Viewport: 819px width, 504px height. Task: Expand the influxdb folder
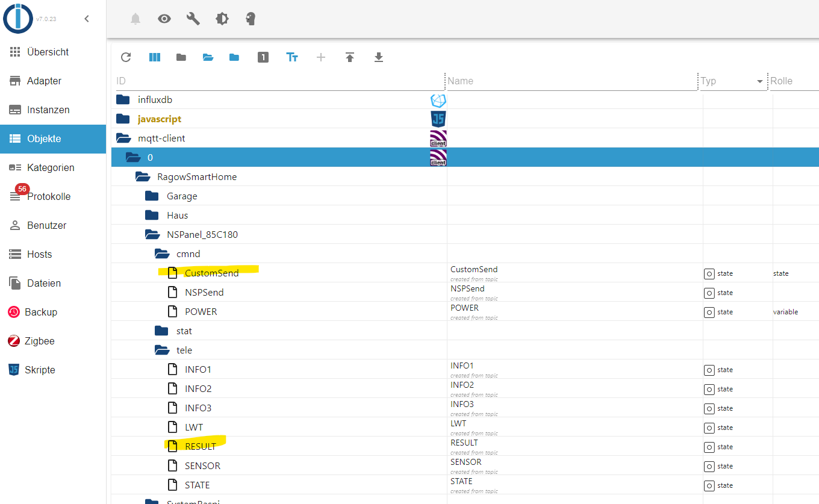pyautogui.click(x=123, y=99)
